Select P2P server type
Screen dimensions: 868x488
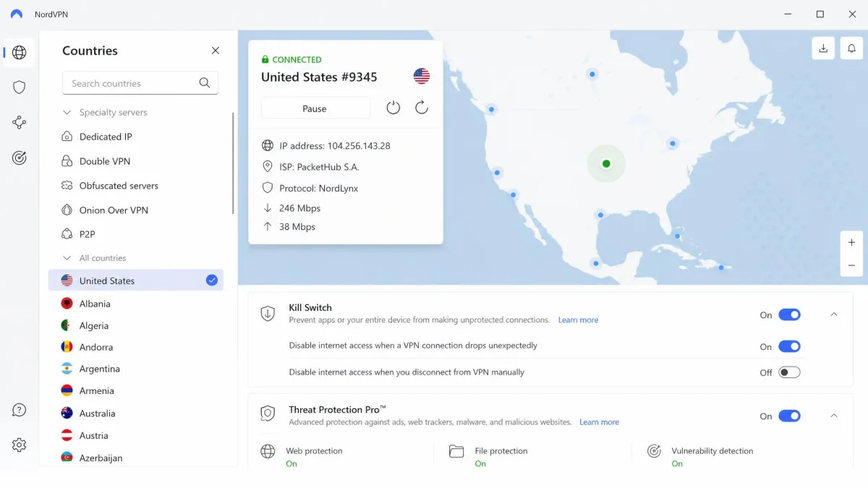[x=87, y=234]
